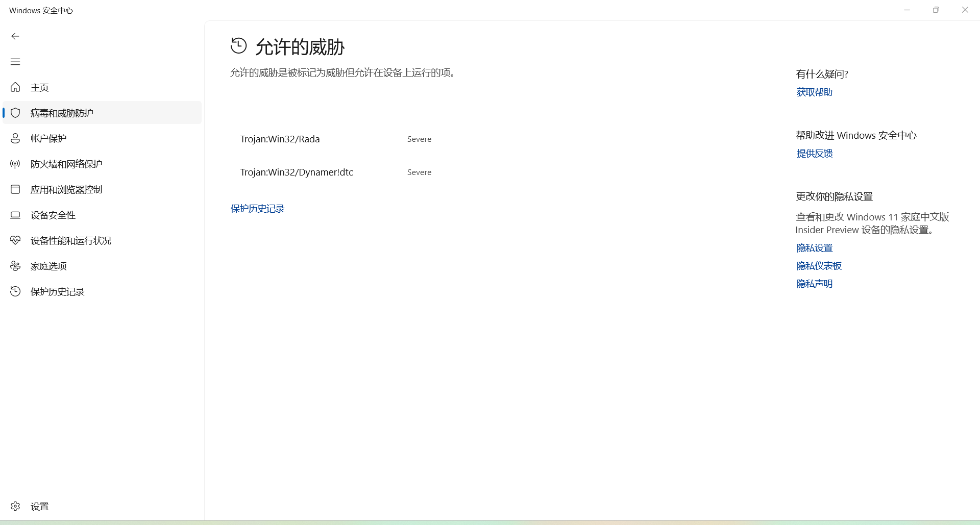Click the family icon for 家庭选项
This screenshot has height=525, width=980.
[15, 266]
